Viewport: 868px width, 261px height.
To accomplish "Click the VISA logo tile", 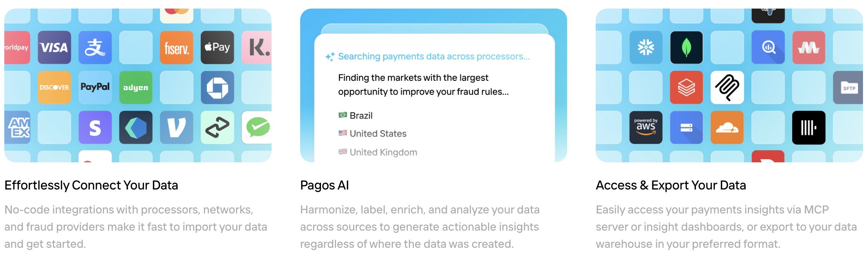I will pos(54,48).
